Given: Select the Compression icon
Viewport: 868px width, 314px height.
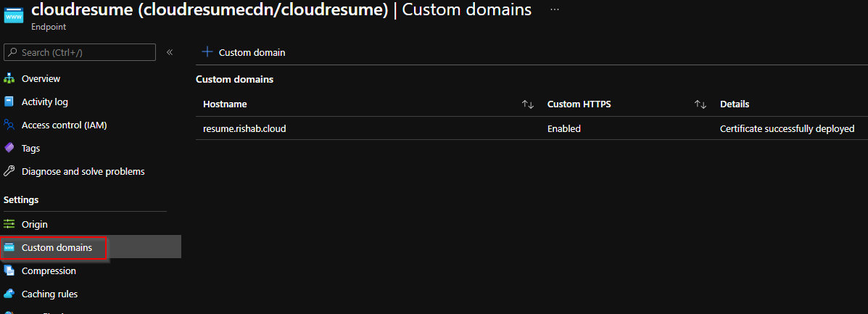Looking at the screenshot, I should point(9,270).
